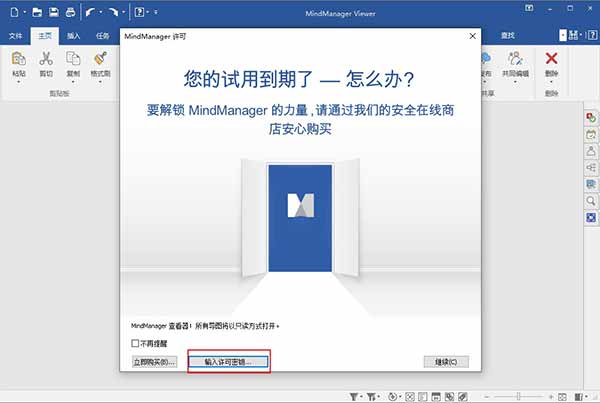This screenshot has height=403, width=600.
Task: Open the Redo history dropdown arrow
Action: pyautogui.click(x=123, y=13)
